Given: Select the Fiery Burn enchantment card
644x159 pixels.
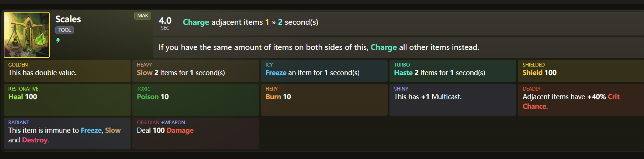Looking at the screenshot, I should [324, 99].
